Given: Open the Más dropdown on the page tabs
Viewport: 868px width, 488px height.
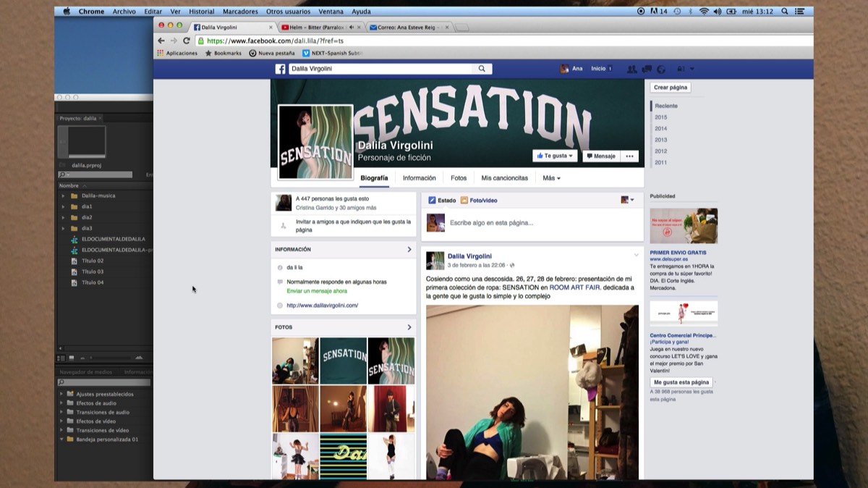Looking at the screenshot, I should click(551, 178).
